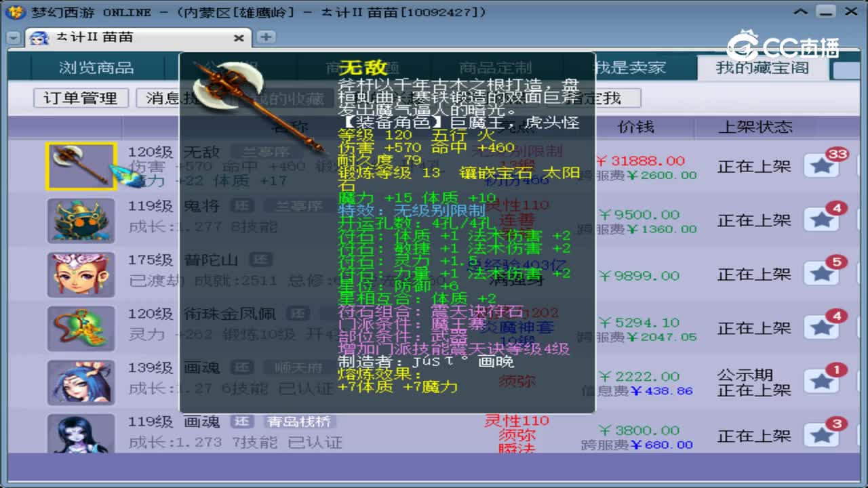
Task: Click the 鬼将 pet thumbnail
Action: 81,220
